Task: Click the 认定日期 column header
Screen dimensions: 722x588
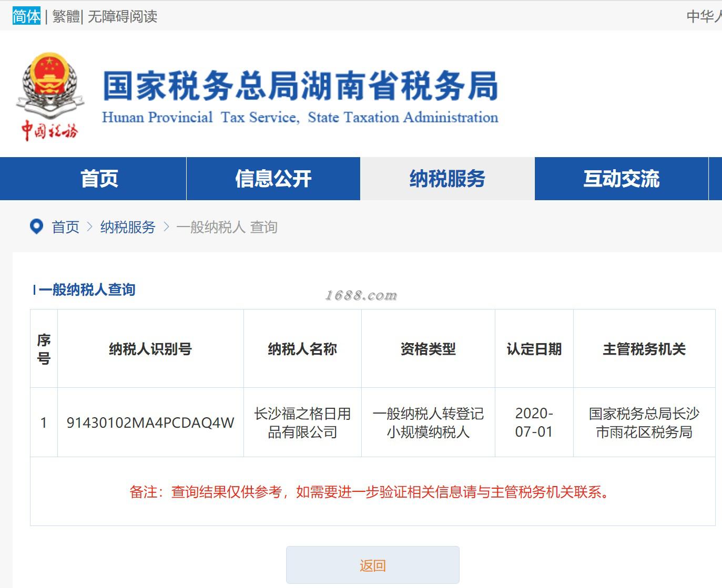Action: (x=534, y=349)
